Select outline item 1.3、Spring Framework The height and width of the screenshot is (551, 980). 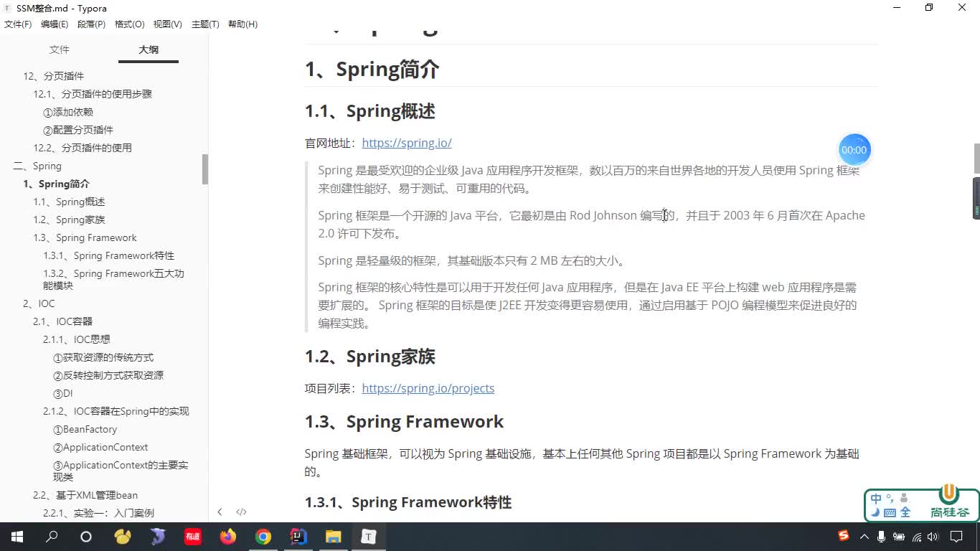tap(85, 237)
